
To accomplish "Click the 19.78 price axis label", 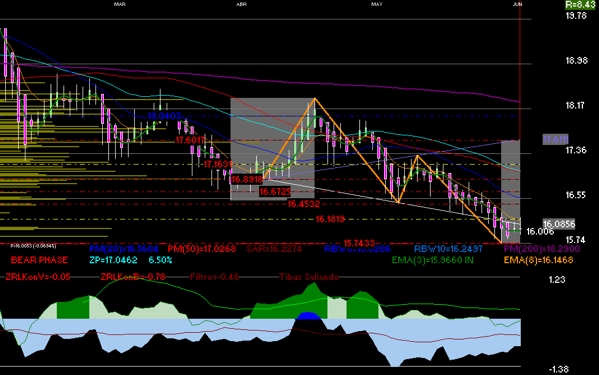I will click(x=576, y=16).
